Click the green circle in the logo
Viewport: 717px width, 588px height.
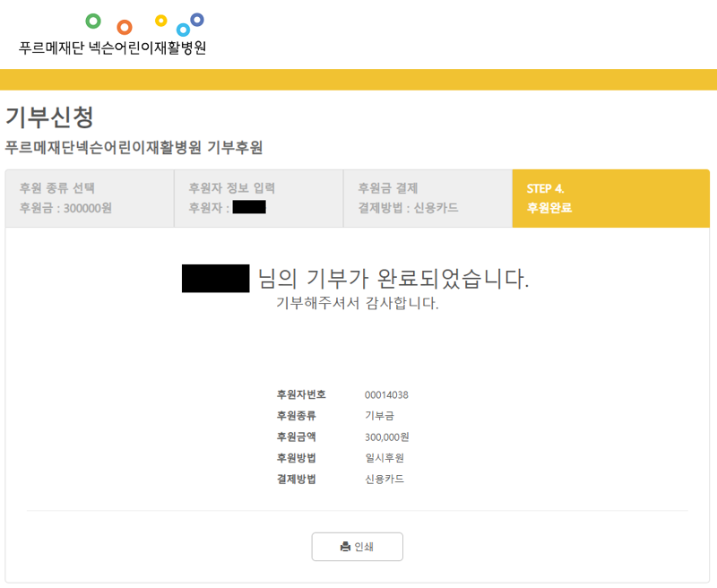93,21
